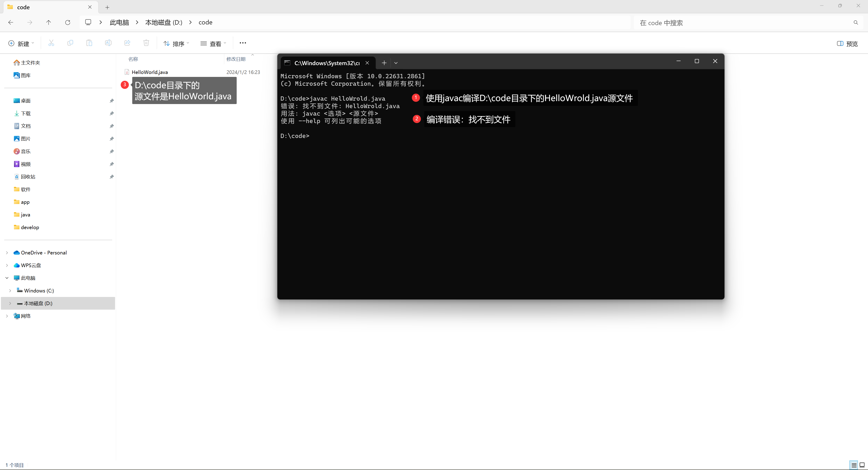This screenshot has height=470, width=868.
Task: Toggle the 预览 preview pane
Action: tap(847, 43)
